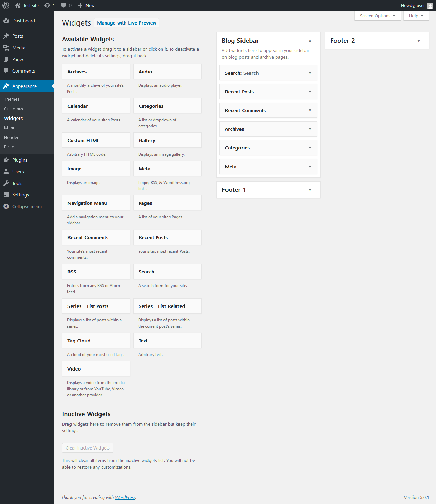436x504 pixels.
Task: Select Series - List Posts widget
Action: 96,306
